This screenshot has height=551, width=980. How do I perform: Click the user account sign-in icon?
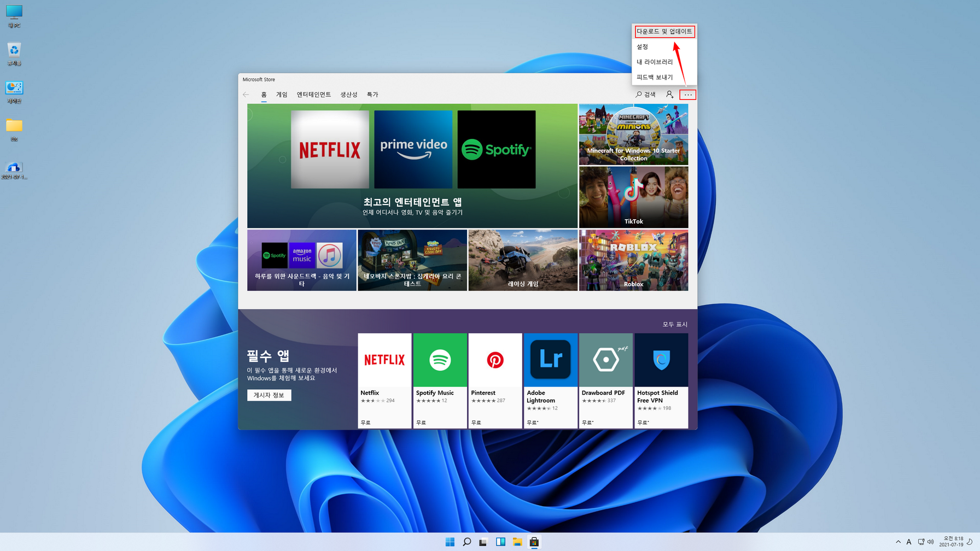[x=669, y=95]
